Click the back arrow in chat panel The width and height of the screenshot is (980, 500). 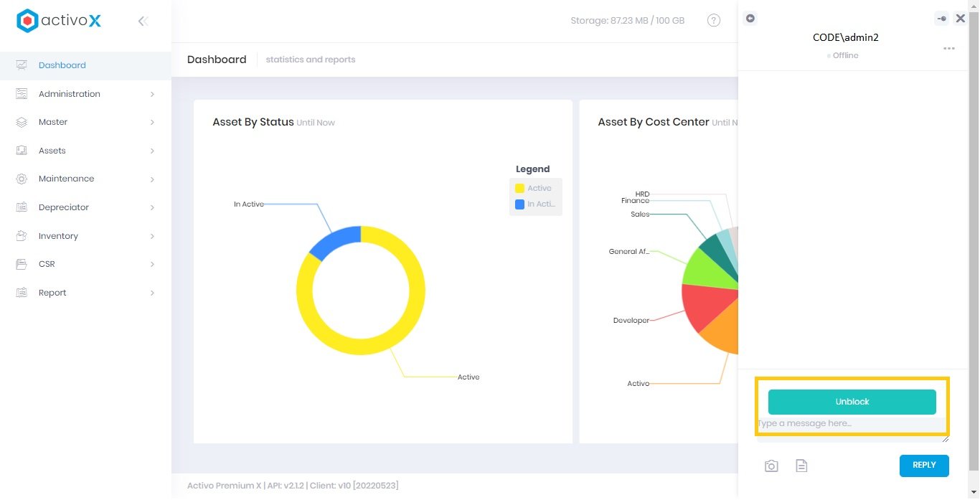[750, 18]
